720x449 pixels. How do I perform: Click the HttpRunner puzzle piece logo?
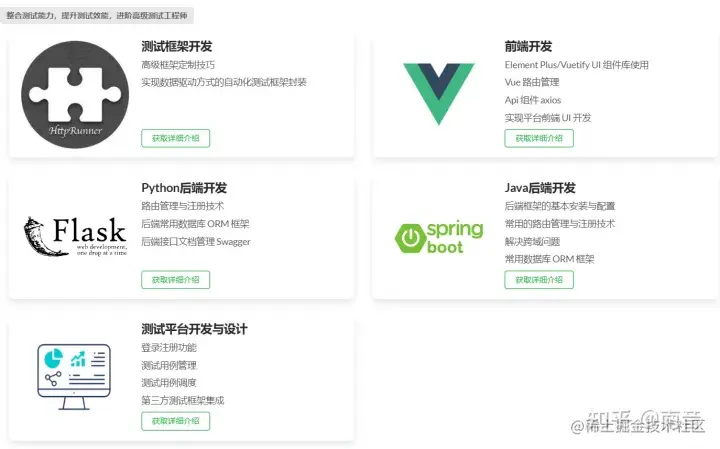pos(75,95)
